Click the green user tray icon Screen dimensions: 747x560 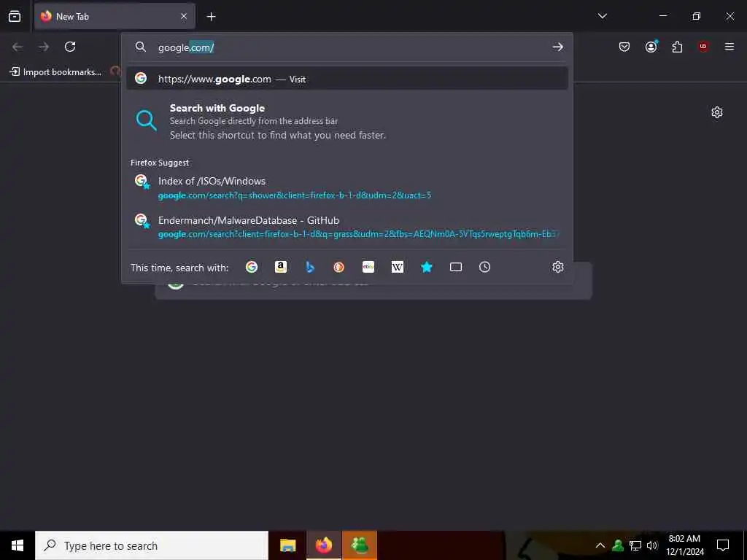618,545
